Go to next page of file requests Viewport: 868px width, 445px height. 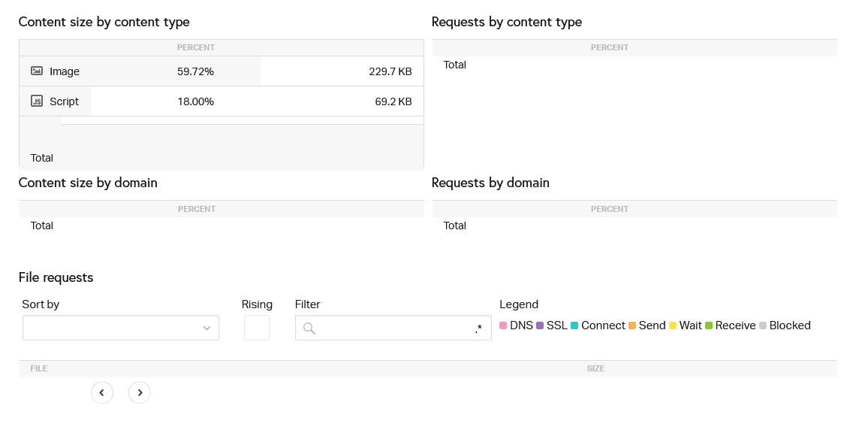[x=140, y=392]
